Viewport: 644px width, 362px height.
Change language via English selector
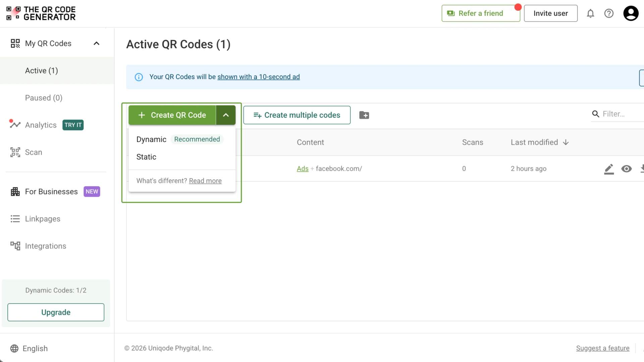pyautogui.click(x=29, y=349)
